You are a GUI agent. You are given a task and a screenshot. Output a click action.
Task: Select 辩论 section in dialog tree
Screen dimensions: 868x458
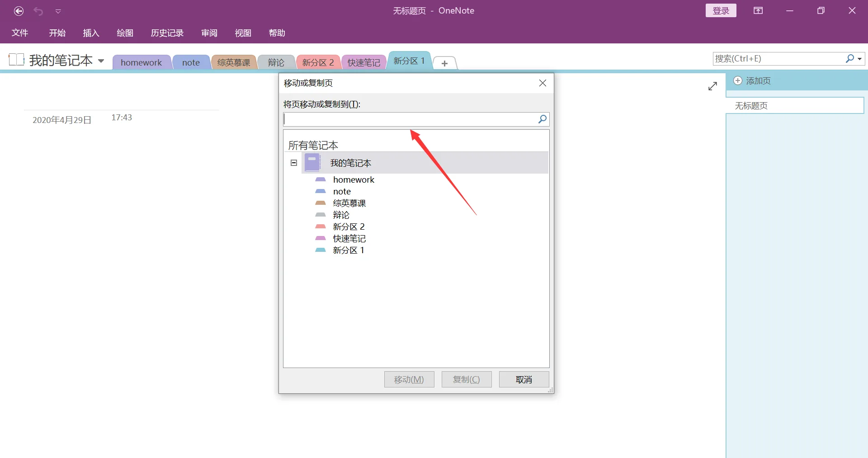341,215
